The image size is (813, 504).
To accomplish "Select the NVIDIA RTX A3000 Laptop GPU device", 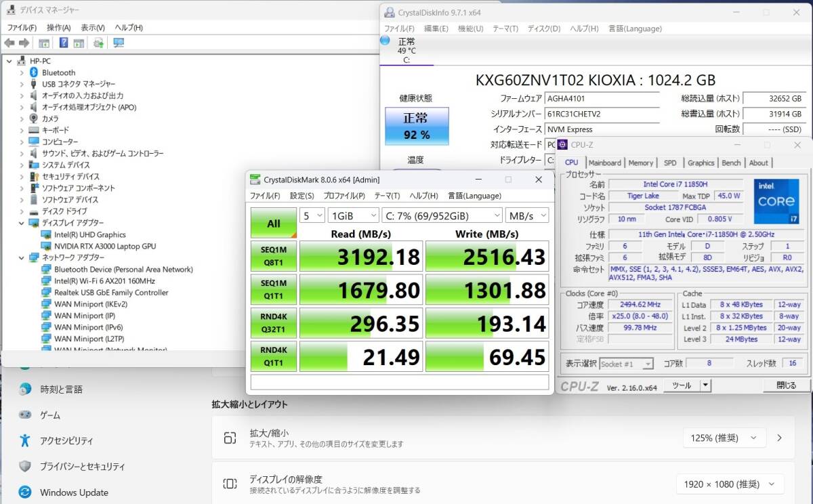I will point(105,246).
